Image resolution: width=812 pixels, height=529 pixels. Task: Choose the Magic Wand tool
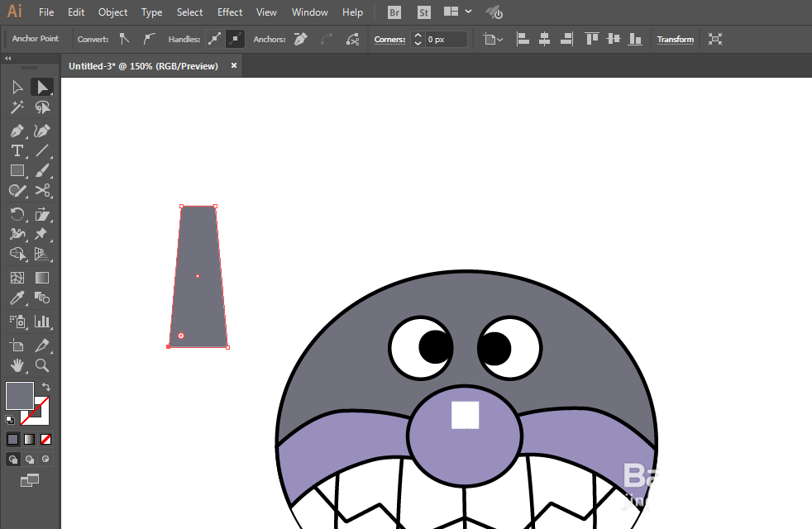tap(17, 107)
